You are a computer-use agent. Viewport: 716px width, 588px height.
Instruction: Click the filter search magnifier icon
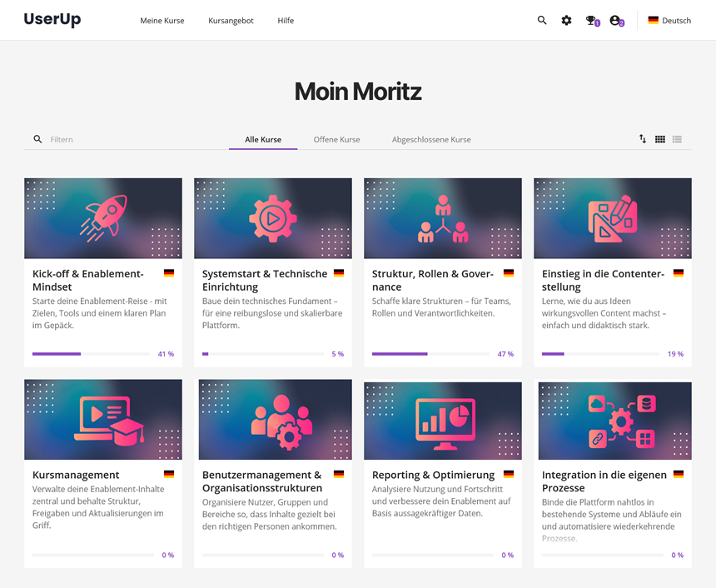pyautogui.click(x=38, y=139)
